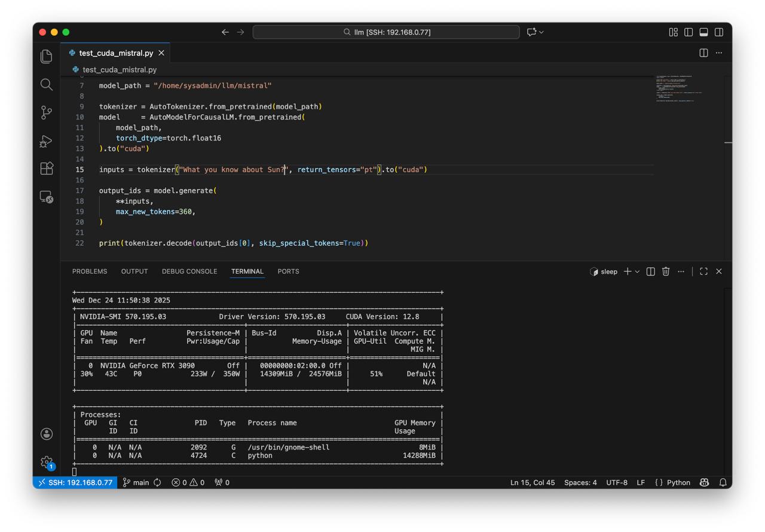Open the Extensions view
Image resolution: width=765 pixels, height=532 pixels.
pyautogui.click(x=47, y=169)
